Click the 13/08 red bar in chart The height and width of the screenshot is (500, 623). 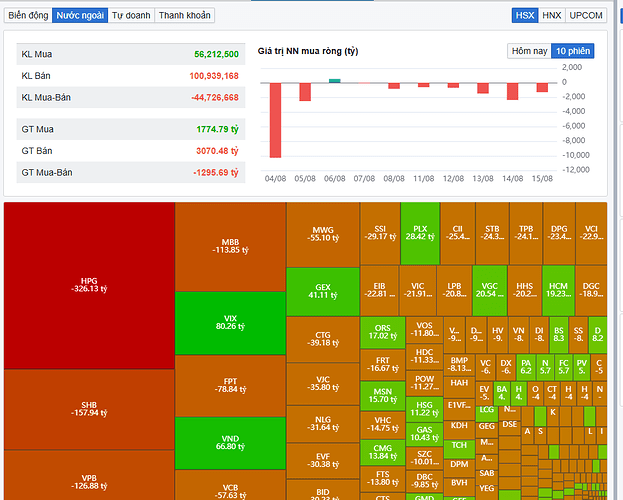click(483, 88)
